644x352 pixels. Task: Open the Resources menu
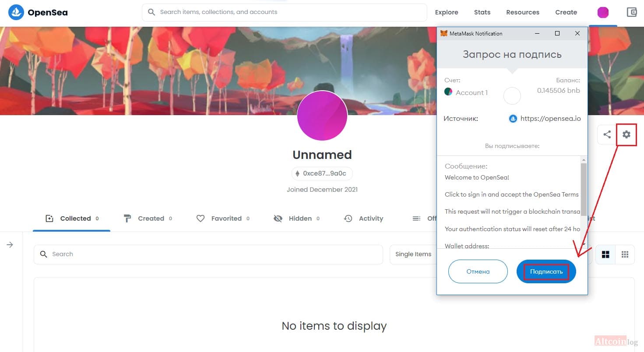[523, 12]
